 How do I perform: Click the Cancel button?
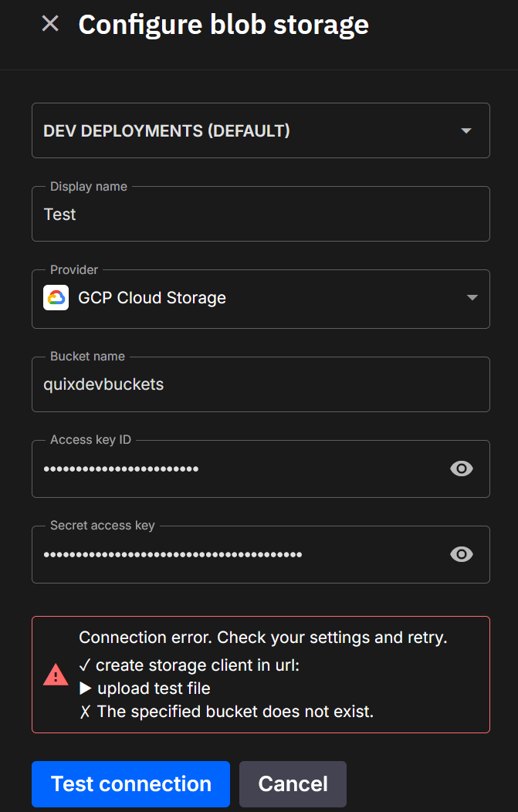[x=293, y=784]
